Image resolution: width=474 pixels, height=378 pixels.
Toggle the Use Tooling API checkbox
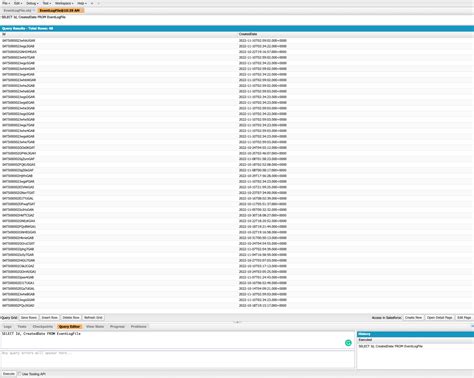(x=19, y=374)
